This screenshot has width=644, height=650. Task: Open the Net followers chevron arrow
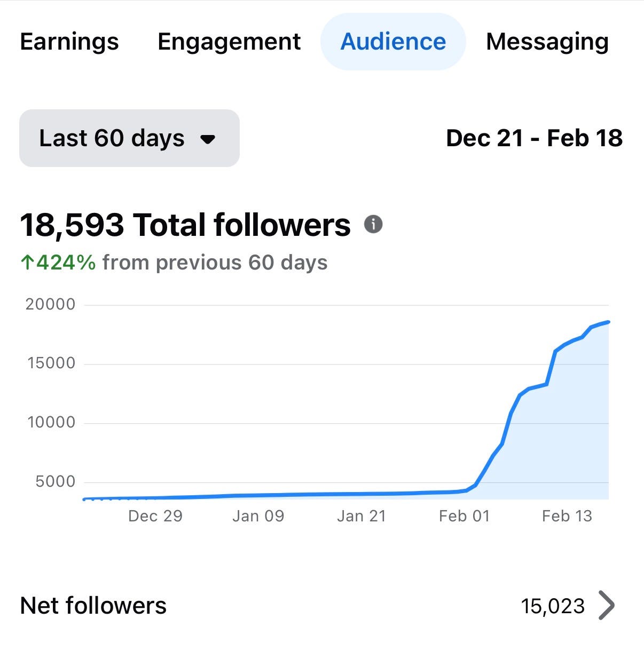tap(607, 605)
